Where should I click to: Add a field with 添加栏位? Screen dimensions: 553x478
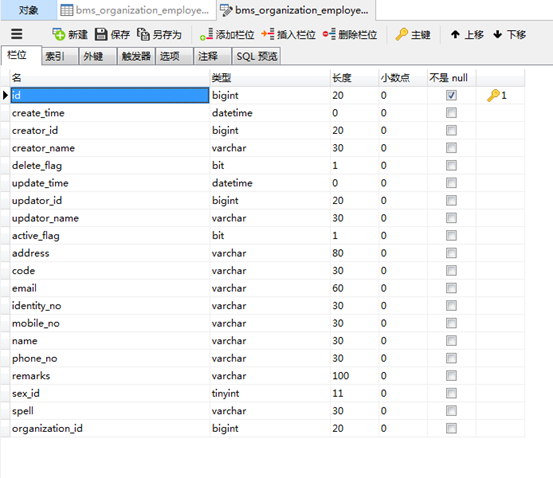[227, 34]
